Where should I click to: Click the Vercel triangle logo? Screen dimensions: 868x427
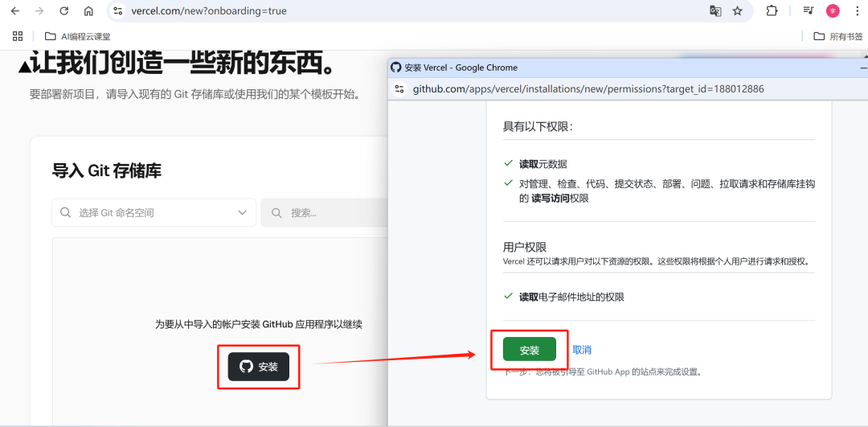24,67
